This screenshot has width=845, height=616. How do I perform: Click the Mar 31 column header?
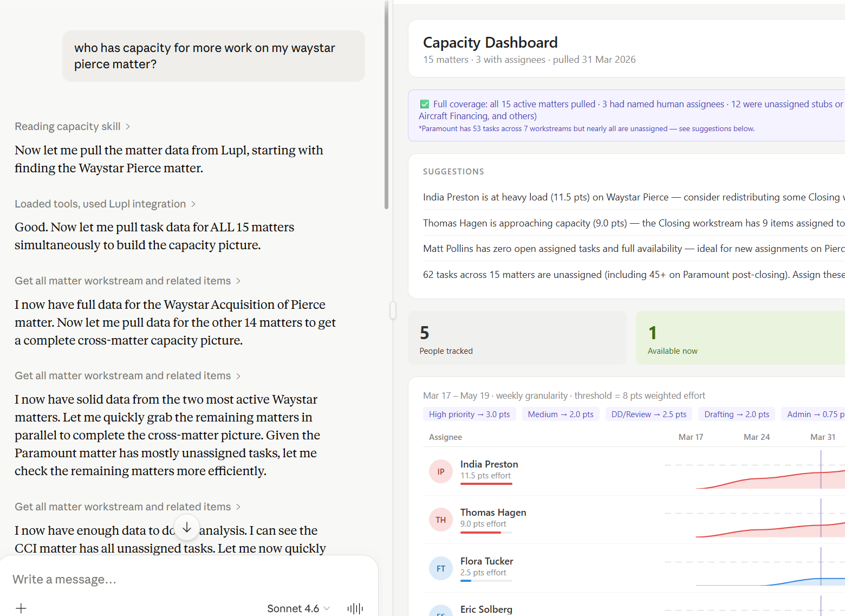tap(823, 437)
